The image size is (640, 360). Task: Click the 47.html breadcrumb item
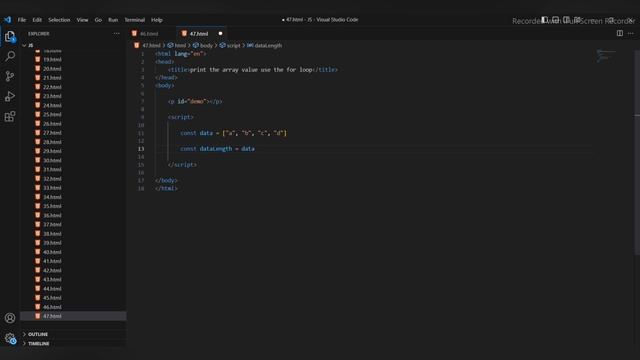point(151,46)
